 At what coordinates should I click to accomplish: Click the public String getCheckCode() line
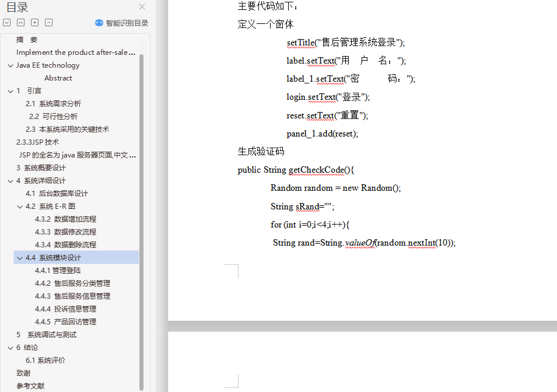(x=296, y=170)
